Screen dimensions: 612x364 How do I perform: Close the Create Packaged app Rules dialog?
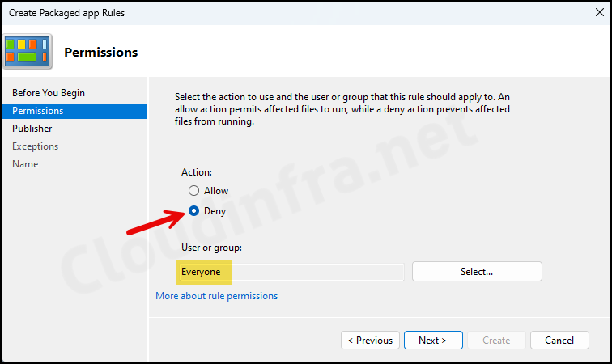click(x=600, y=12)
